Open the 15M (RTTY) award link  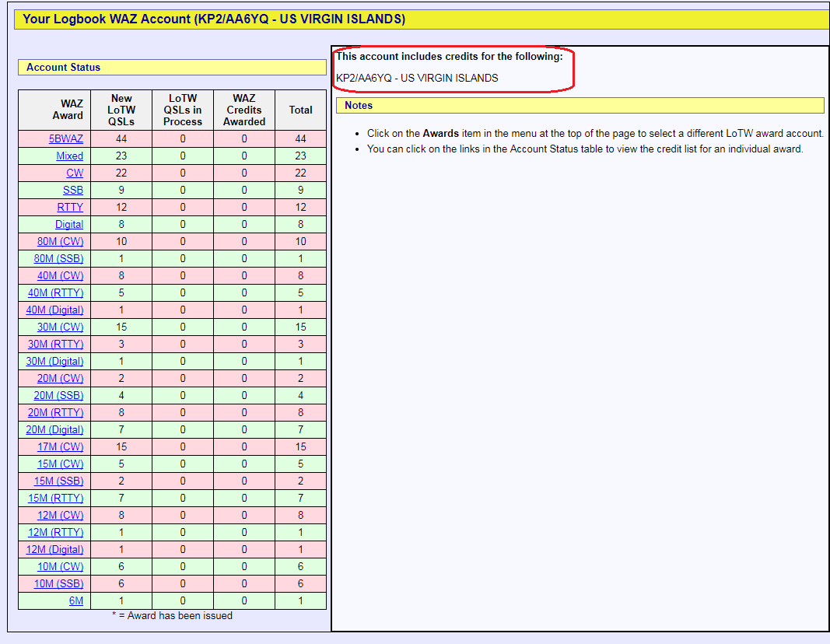coord(55,498)
